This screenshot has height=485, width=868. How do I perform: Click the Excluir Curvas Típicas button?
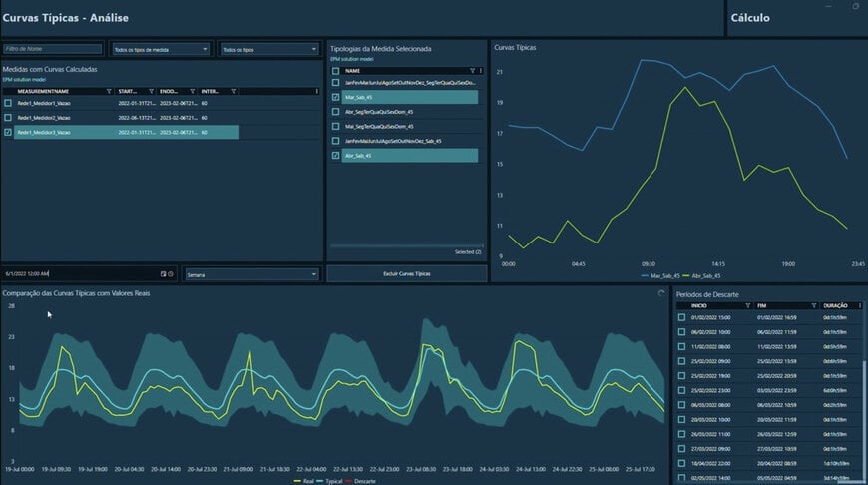coord(407,273)
